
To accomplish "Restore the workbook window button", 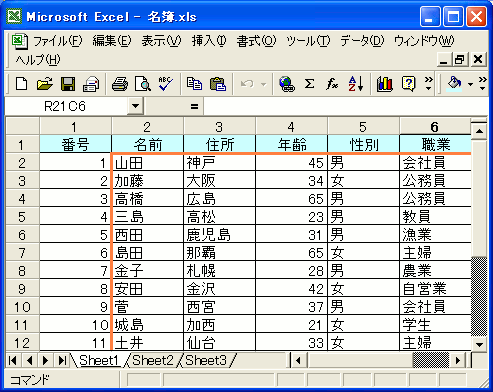I will tap(460, 60).
